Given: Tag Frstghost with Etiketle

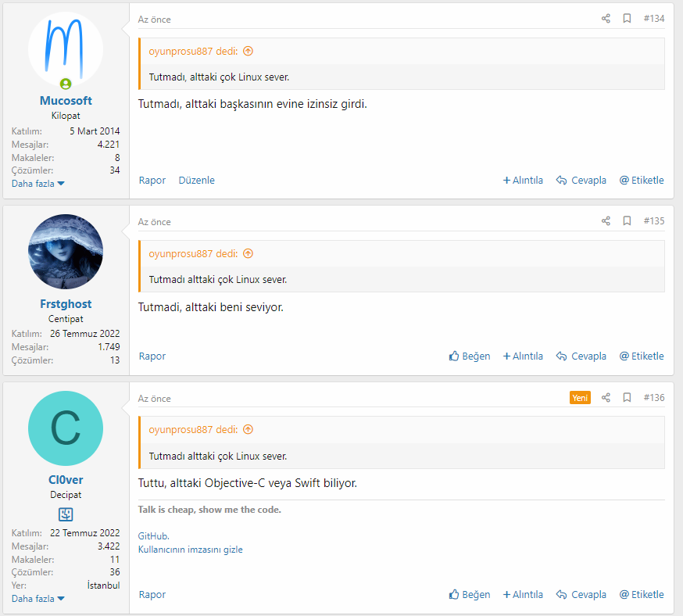Looking at the screenshot, I should click(x=642, y=356).
